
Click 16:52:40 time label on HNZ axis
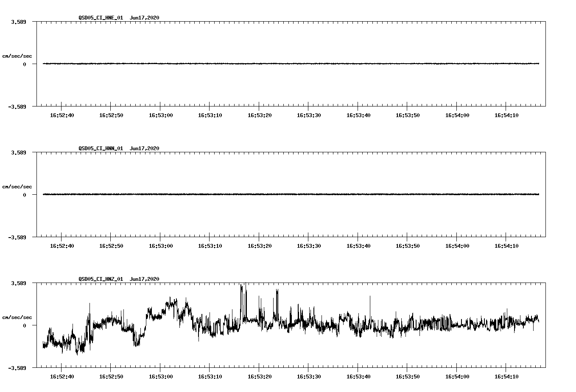[62, 377]
